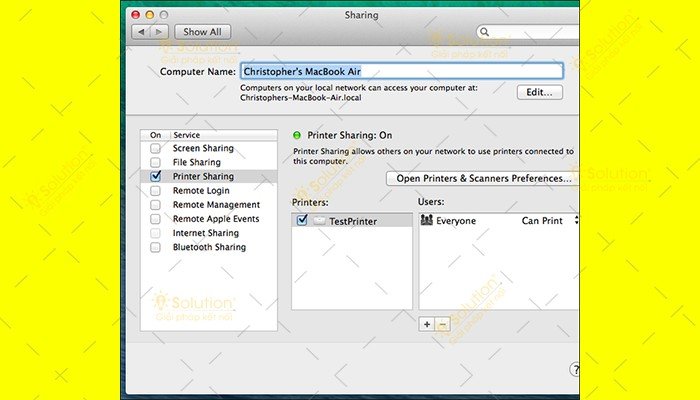700x400 pixels.
Task: Click the search magnifier icon
Action: tap(485, 32)
